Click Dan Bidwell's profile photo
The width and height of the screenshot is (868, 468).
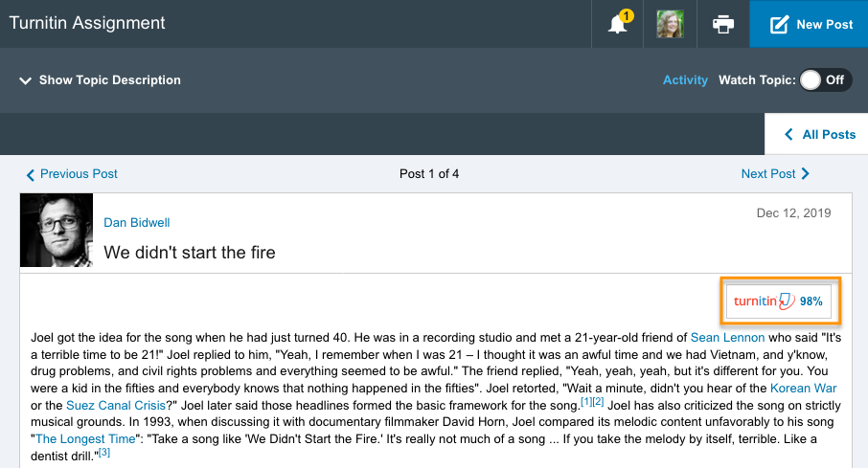click(x=57, y=230)
